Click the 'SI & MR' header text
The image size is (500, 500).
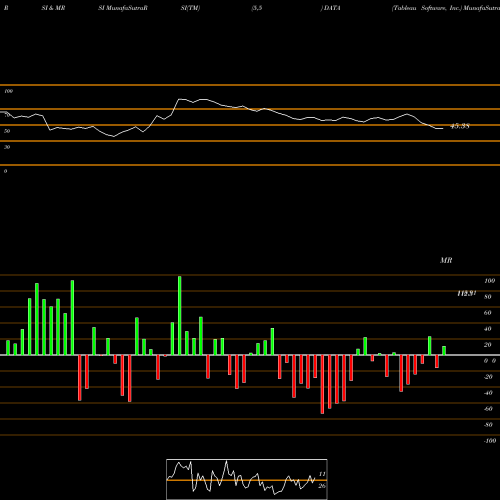pos(53,8)
